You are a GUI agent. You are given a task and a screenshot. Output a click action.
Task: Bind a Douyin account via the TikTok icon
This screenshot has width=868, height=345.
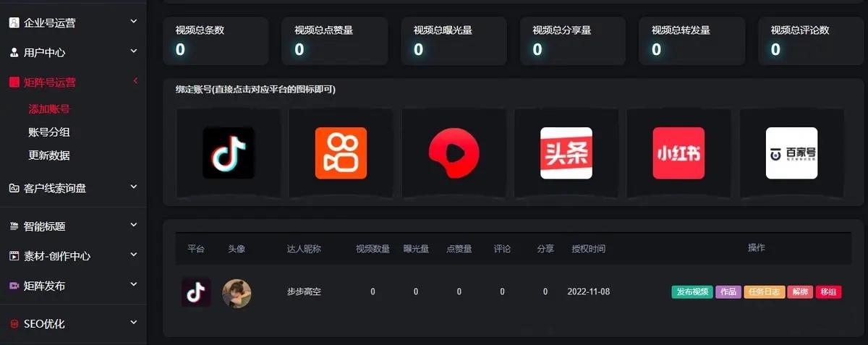click(229, 153)
